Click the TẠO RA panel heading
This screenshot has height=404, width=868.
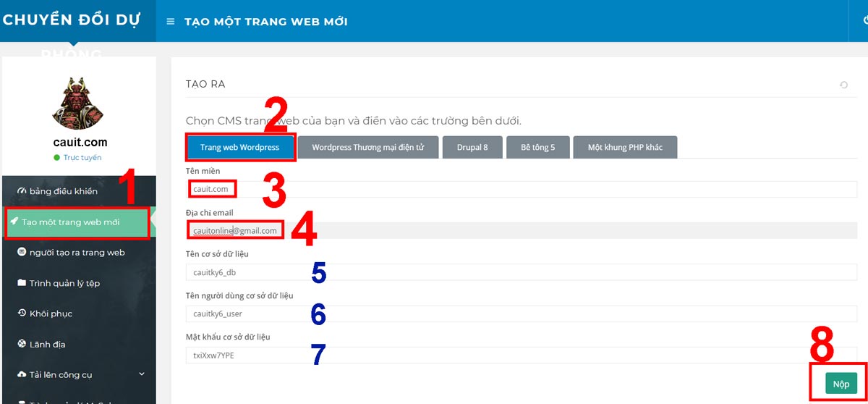pos(205,85)
